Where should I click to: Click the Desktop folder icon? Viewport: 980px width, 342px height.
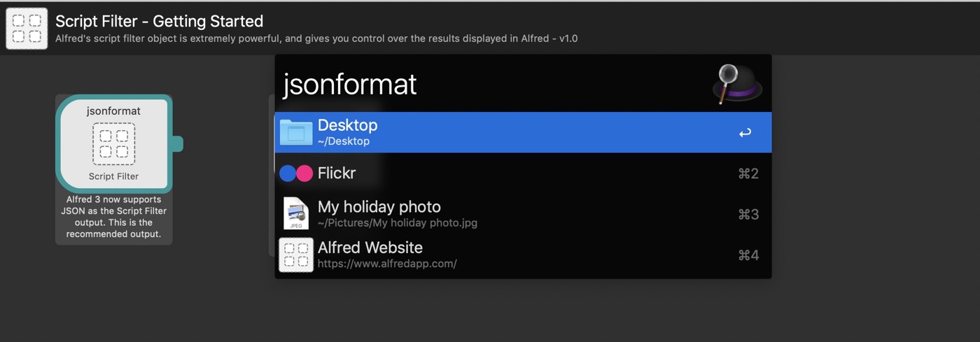(296, 132)
